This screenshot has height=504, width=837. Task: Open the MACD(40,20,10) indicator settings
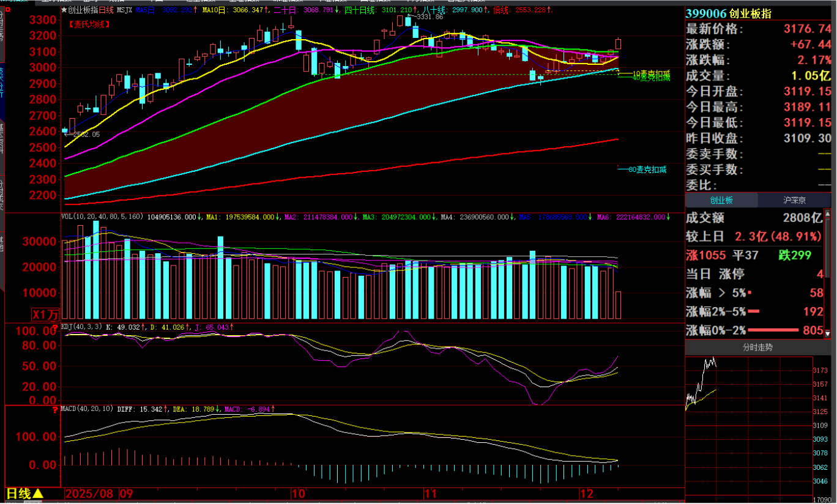pyautogui.click(x=87, y=409)
